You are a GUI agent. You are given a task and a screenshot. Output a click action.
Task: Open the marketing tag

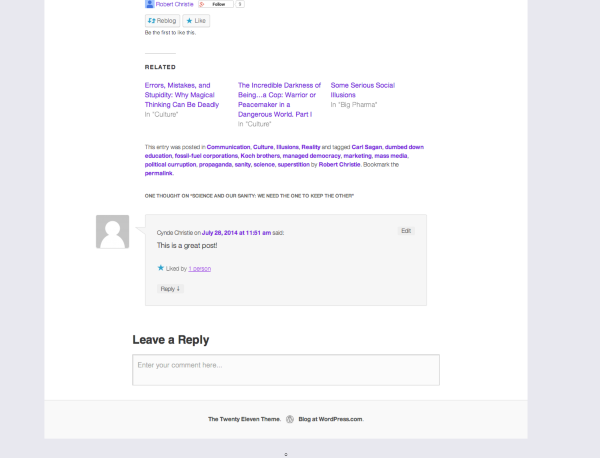click(x=357, y=156)
